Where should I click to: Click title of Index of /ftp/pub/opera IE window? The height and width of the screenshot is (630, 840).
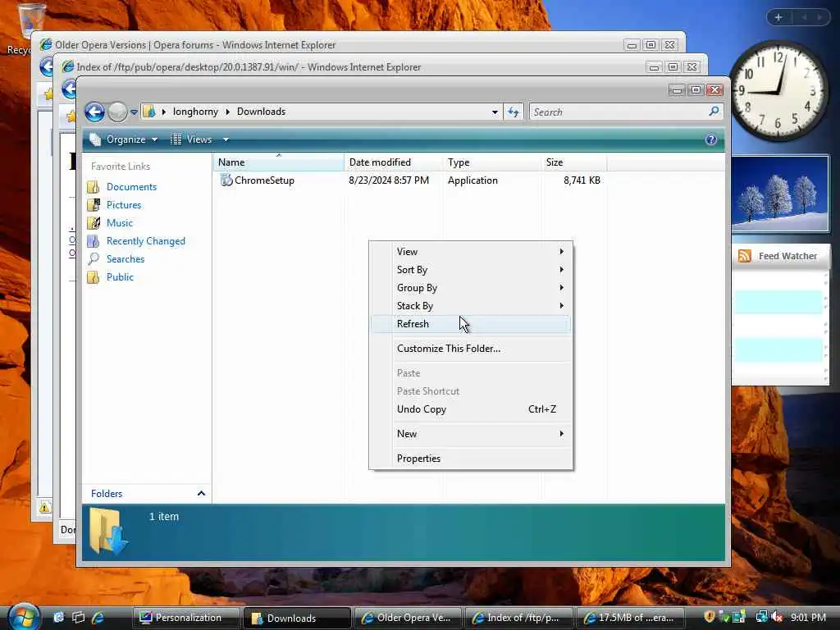click(x=249, y=67)
